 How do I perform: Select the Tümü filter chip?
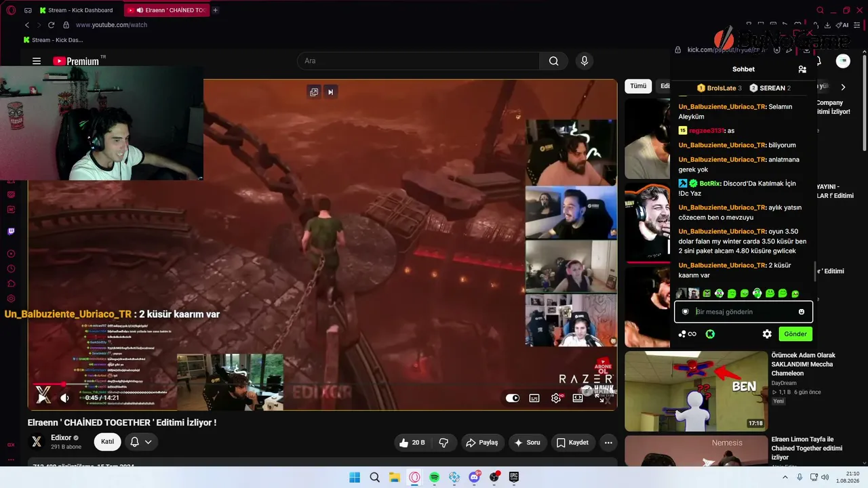tap(638, 86)
